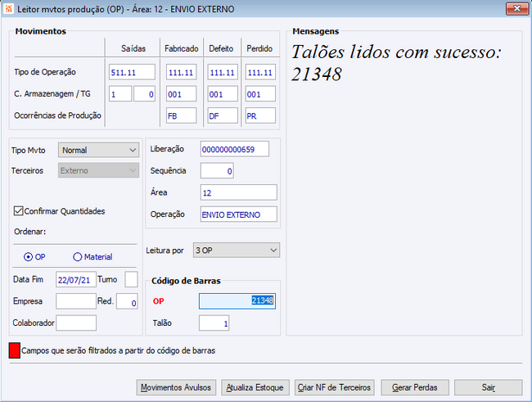532x402 pixels.
Task: Click the PR ocorrência field
Action: tap(260, 115)
